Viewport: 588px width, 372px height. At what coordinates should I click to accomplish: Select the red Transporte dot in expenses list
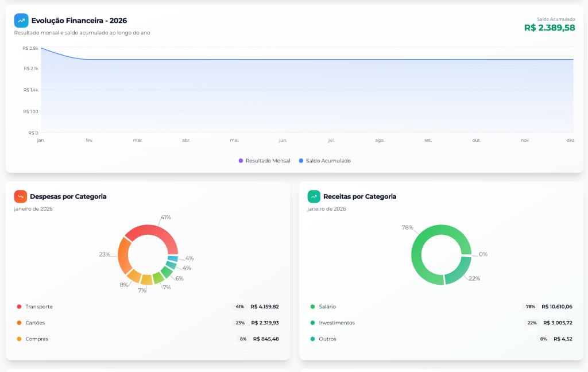coord(19,307)
